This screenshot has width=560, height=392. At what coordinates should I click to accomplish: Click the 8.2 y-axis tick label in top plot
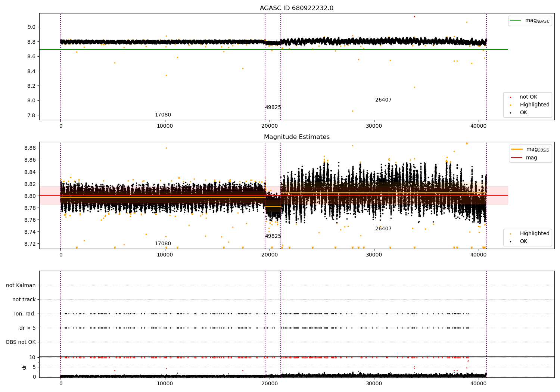[x=31, y=86]
